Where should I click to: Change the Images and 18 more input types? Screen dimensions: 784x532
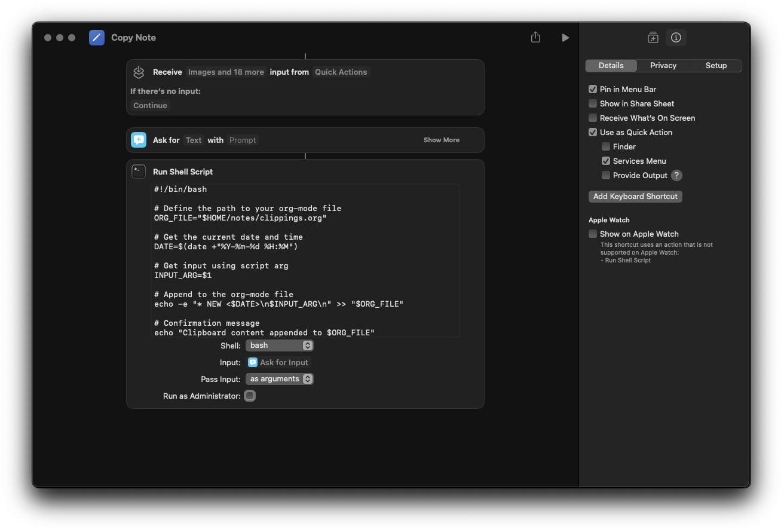(226, 72)
